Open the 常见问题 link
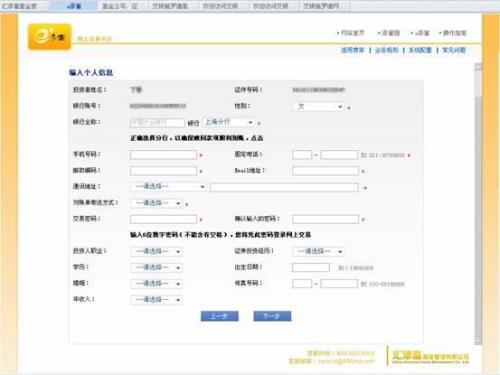The image size is (500, 375). coord(454,50)
